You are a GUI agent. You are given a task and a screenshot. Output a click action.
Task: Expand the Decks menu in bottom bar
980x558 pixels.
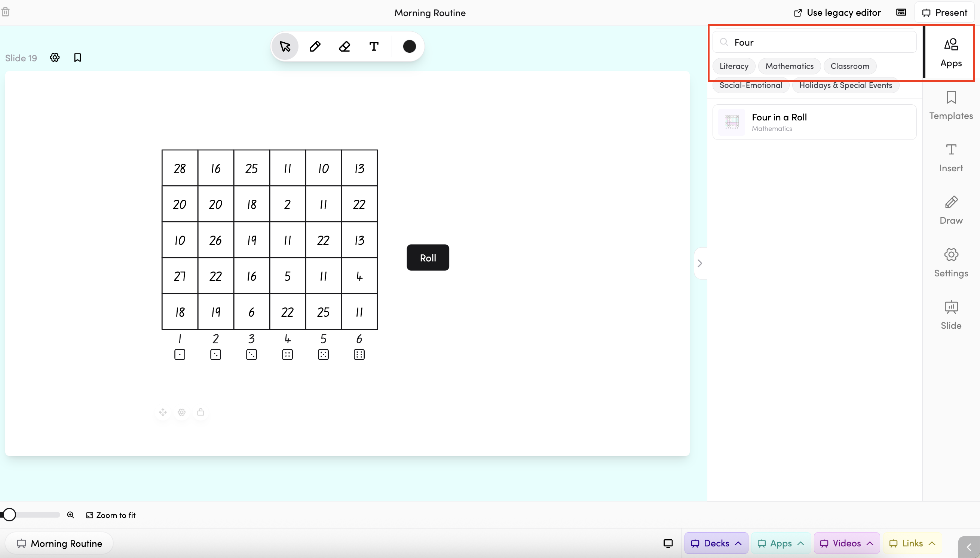pyautogui.click(x=716, y=543)
